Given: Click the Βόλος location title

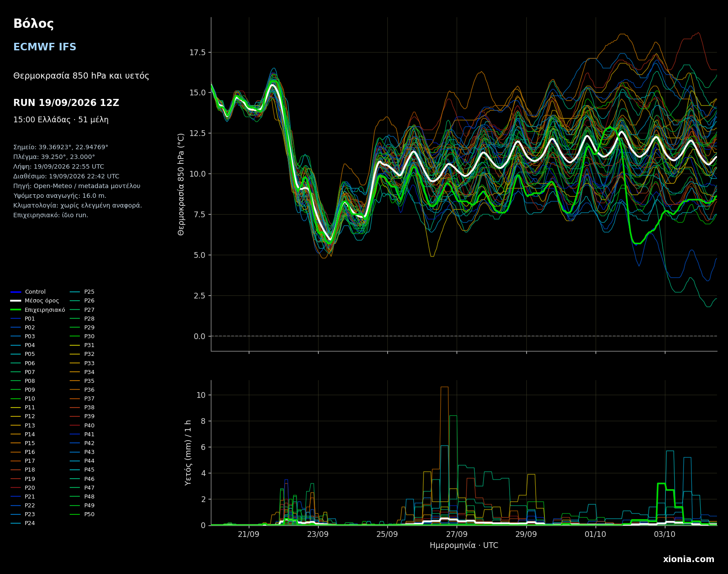Looking at the screenshot, I should tap(34, 24).
